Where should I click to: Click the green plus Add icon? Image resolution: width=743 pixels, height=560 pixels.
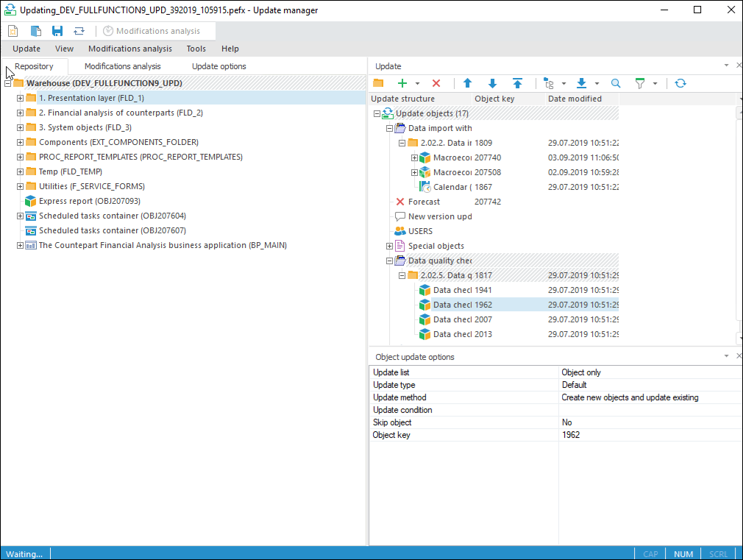coord(402,84)
